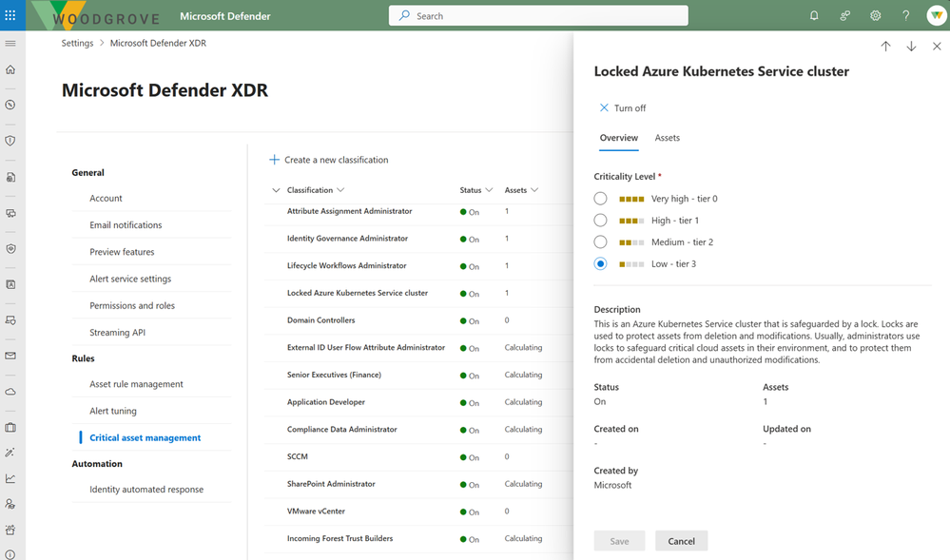950x560 pixels.
Task: Open the community people icon in header
Action: click(x=844, y=16)
